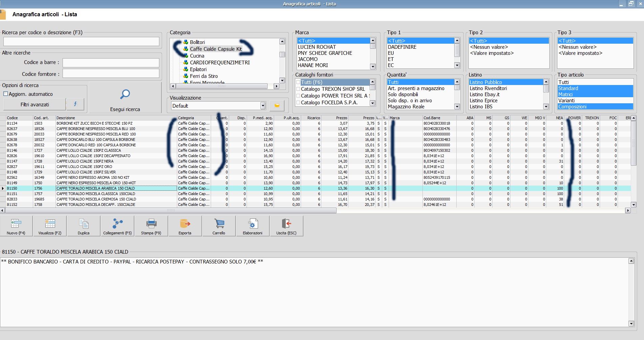
Task: Open the Carrello
Action: (219, 226)
